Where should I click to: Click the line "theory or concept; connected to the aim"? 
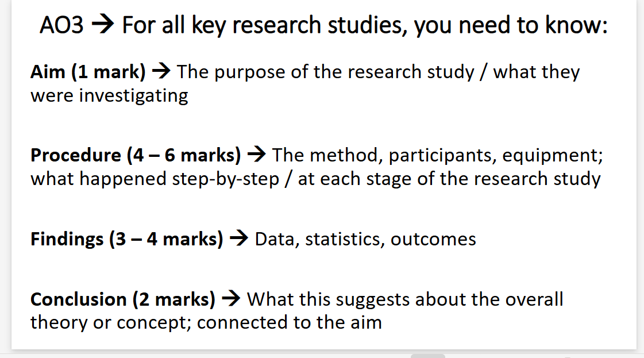coord(206,322)
